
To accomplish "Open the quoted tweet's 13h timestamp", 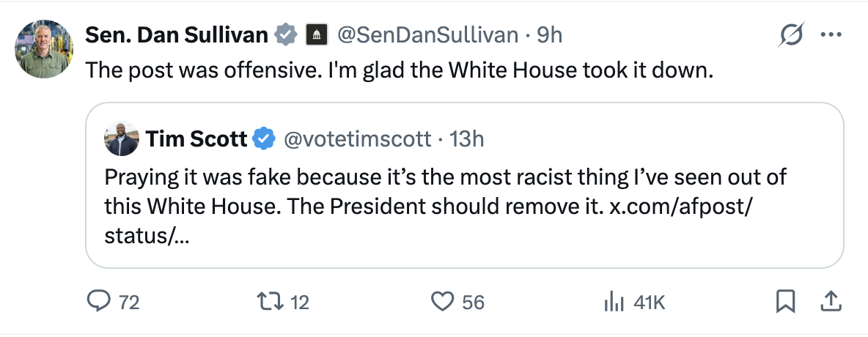I will [x=466, y=138].
